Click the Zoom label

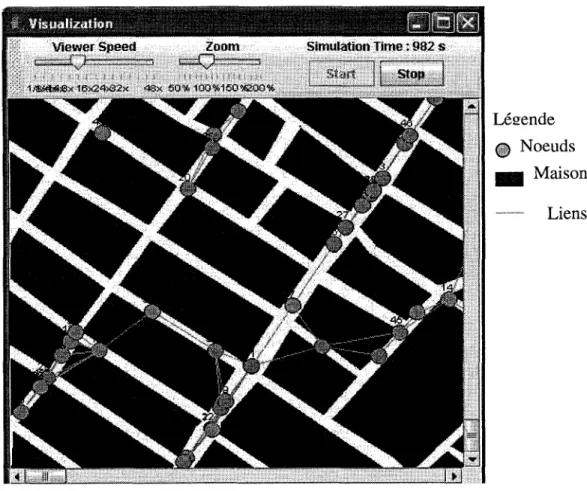tap(222, 46)
